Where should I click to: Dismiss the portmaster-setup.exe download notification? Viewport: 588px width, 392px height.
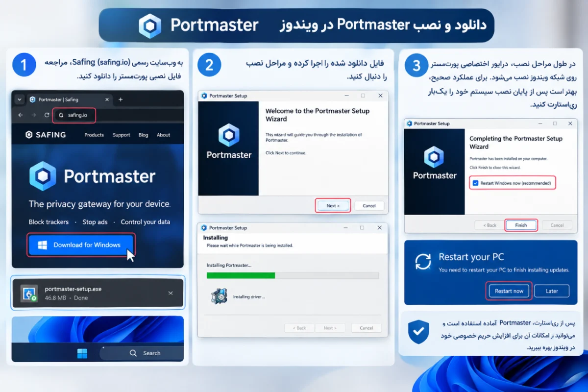pyautogui.click(x=171, y=293)
